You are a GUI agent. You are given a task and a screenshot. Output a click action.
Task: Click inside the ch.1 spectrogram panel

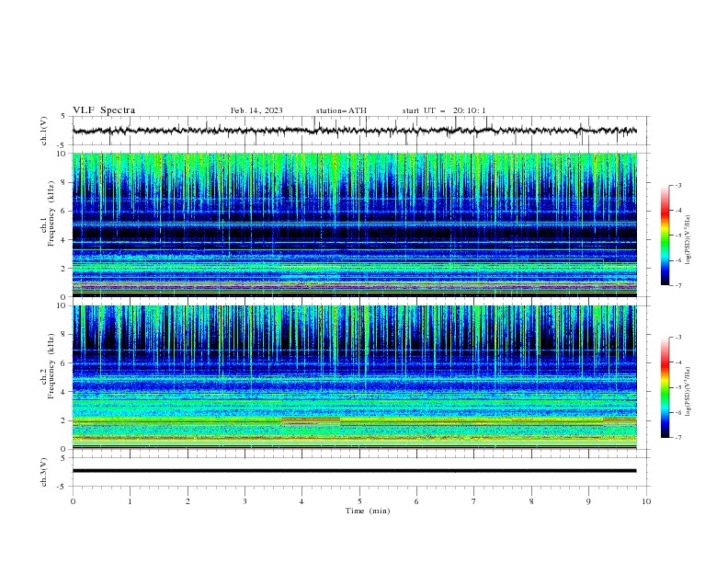354,224
